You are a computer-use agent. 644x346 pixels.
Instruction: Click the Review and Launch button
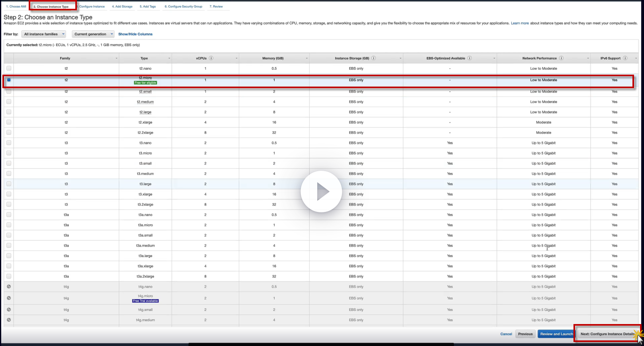click(x=556, y=334)
